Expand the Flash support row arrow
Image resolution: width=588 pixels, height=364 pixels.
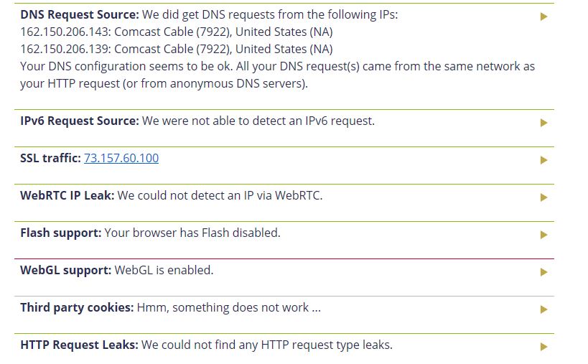(543, 235)
